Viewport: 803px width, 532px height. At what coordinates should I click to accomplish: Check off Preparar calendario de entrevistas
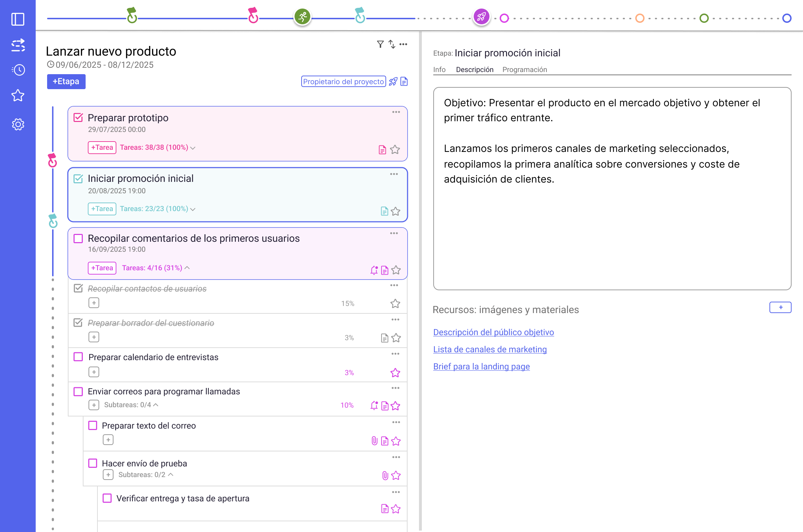tap(78, 357)
